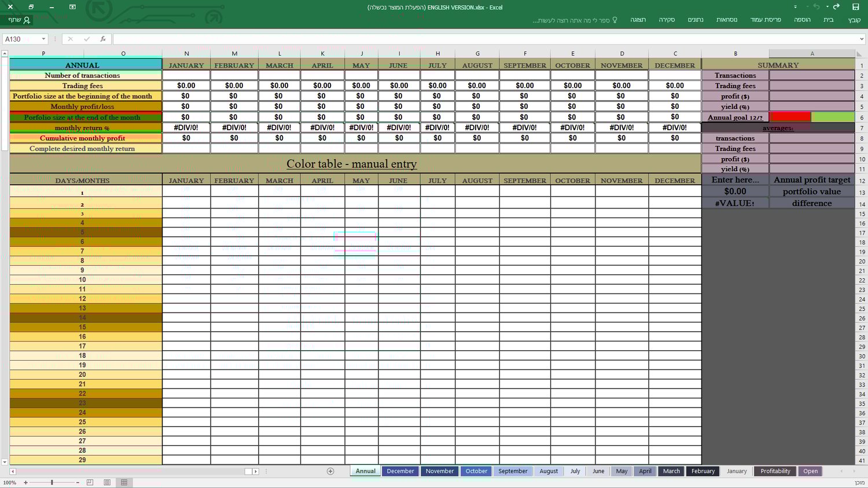Click the 100% zoom level text
868x488 pixels.
(x=9, y=482)
